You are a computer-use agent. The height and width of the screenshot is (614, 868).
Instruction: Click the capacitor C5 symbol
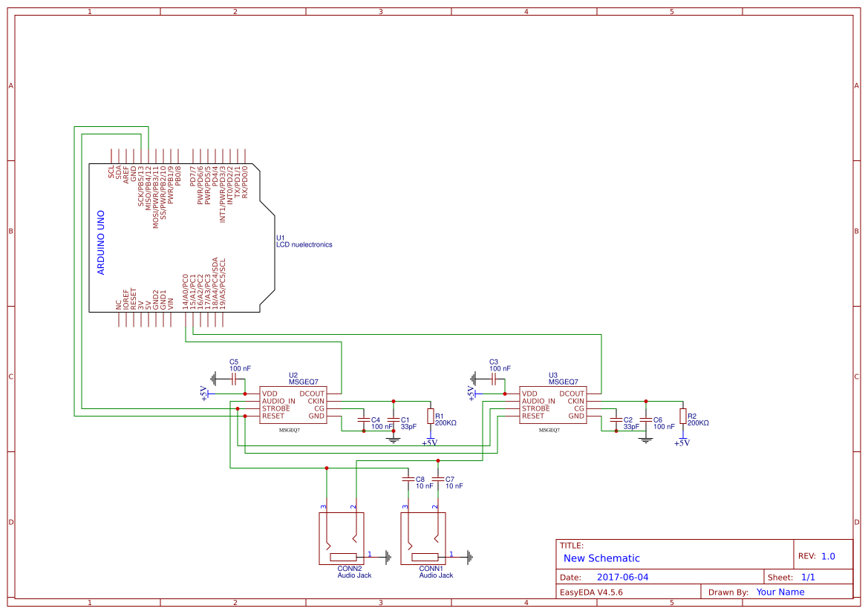[233, 377]
